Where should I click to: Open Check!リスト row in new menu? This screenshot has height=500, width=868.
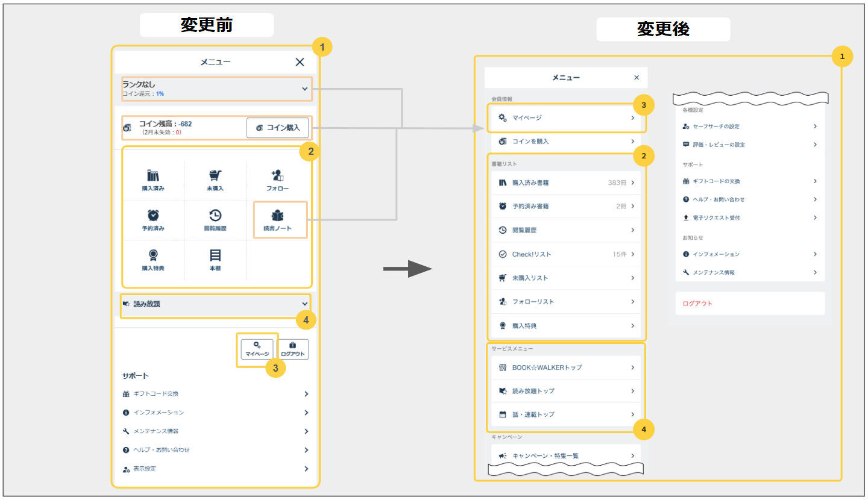(565, 254)
